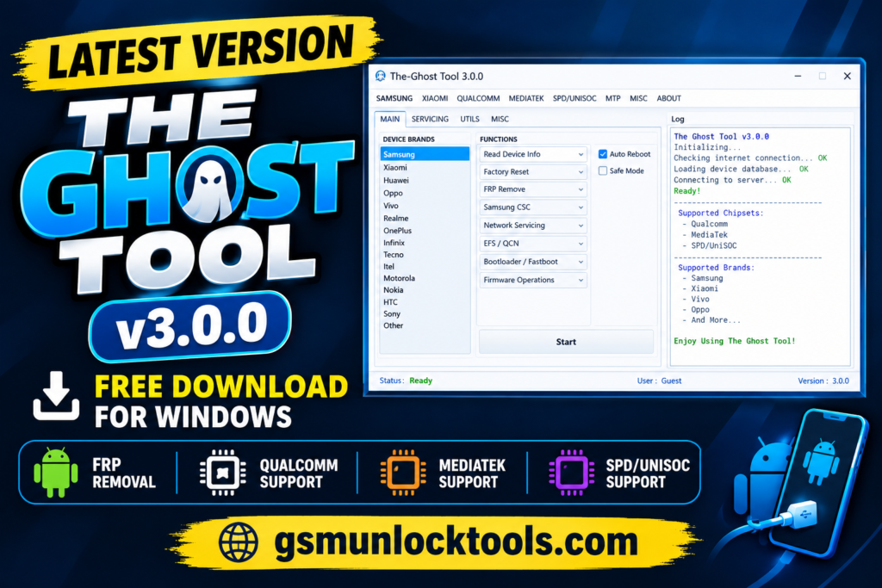Switch to the UTILS tab

click(469, 119)
